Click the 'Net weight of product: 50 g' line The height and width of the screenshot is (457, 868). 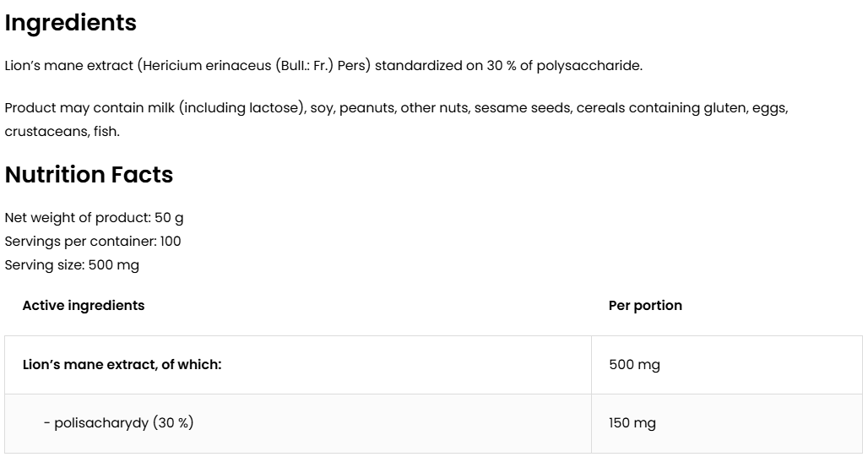point(94,218)
